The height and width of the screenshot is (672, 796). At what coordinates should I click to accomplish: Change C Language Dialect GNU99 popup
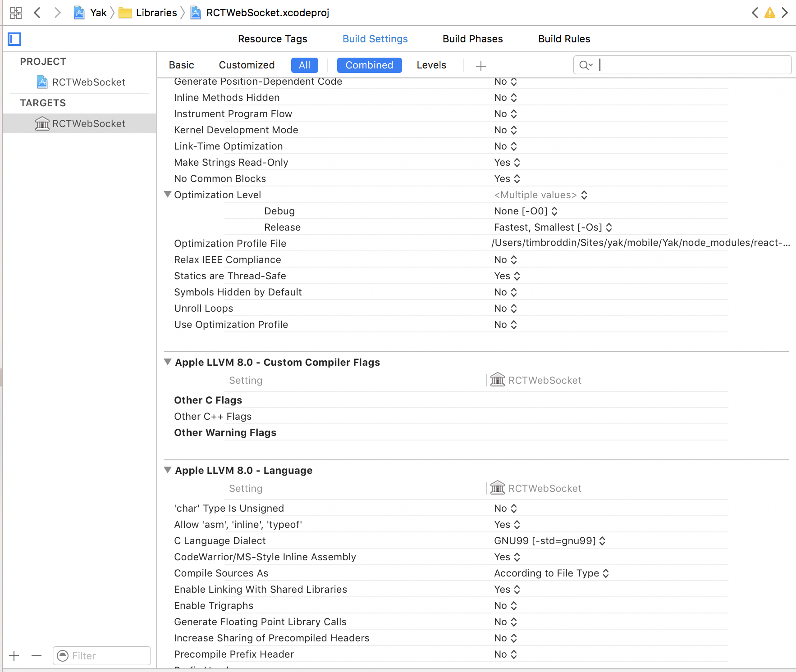[x=550, y=541]
